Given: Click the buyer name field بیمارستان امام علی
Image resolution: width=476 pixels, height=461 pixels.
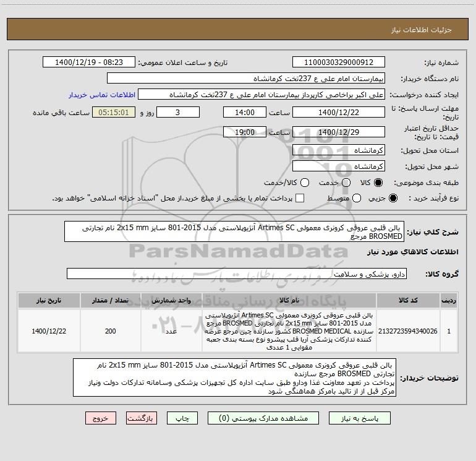Looking at the screenshot, I should pyautogui.click(x=246, y=79).
